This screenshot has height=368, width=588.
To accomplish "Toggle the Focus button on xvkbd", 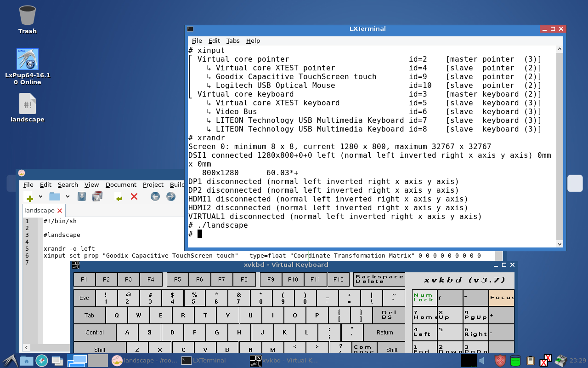I will point(502,298).
